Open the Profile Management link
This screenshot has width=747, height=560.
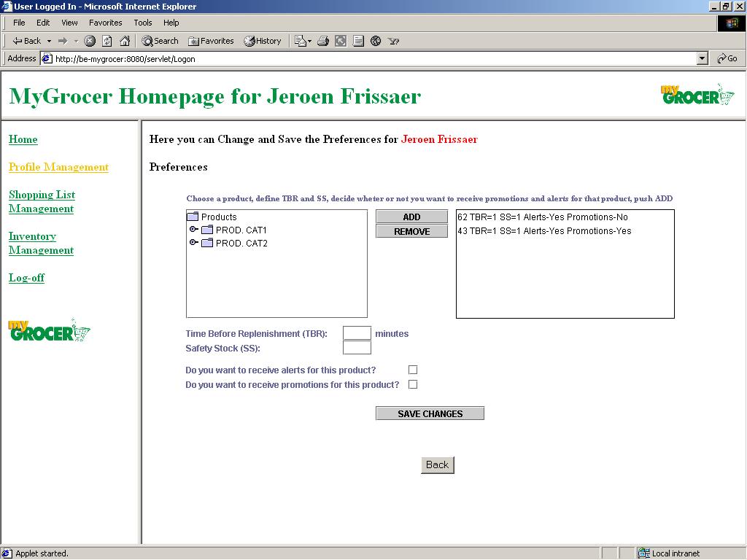[x=58, y=167]
